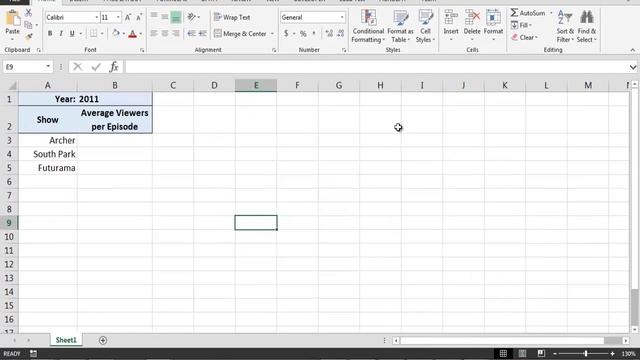This screenshot has width=640, height=360.
Task: Click the Insert Function fx icon
Action: pyautogui.click(x=114, y=67)
